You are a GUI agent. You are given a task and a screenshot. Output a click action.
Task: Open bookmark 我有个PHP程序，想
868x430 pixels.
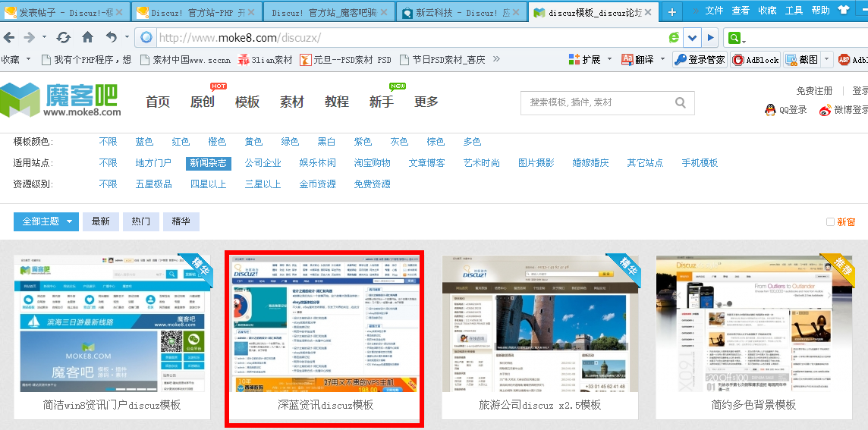(86, 59)
